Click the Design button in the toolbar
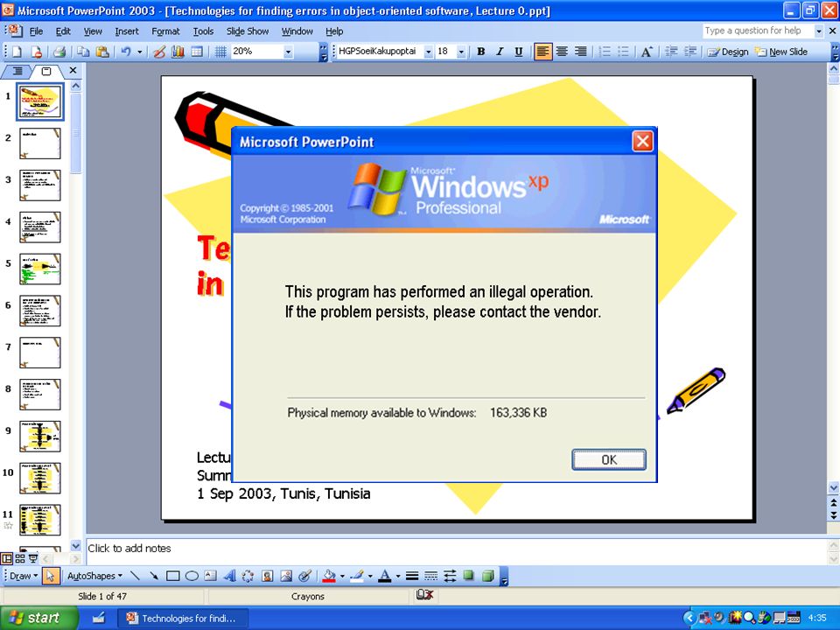 pyautogui.click(x=727, y=52)
